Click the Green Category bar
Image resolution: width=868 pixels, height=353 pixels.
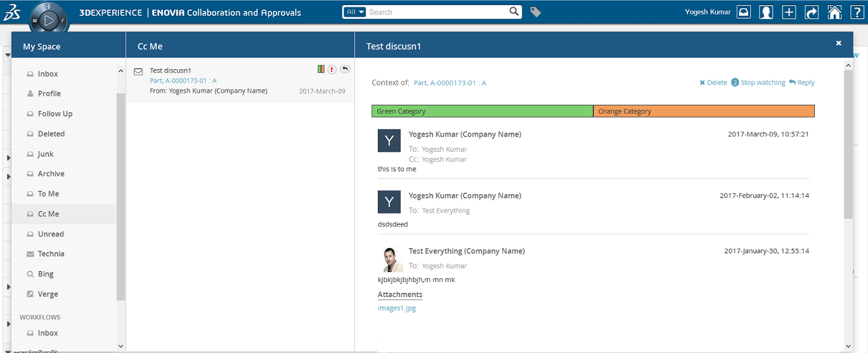click(x=482, y=111)
